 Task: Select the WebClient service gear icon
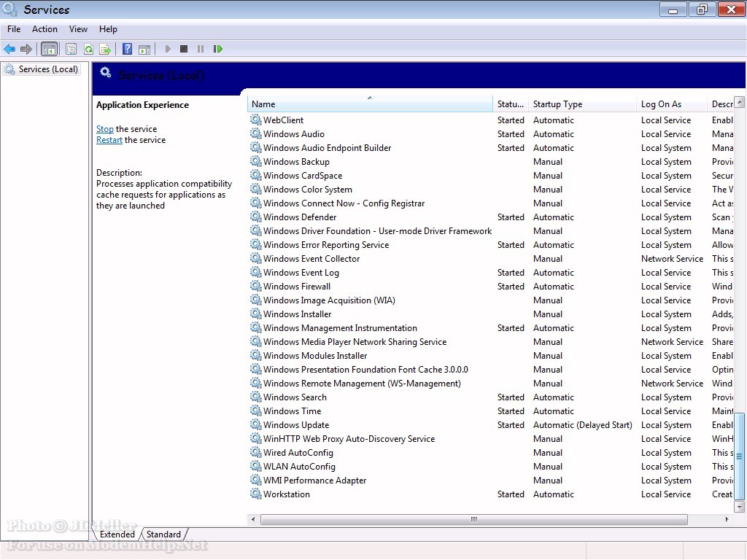256,120
